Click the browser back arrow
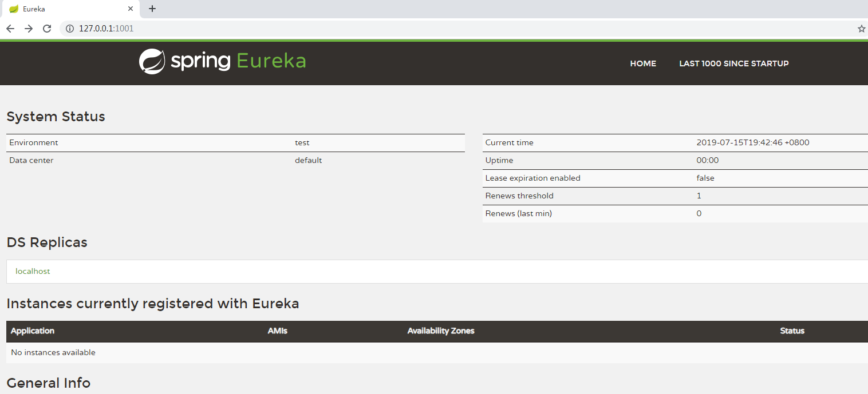The width and height of the screenshot is (868, 394). click(10, 29)
